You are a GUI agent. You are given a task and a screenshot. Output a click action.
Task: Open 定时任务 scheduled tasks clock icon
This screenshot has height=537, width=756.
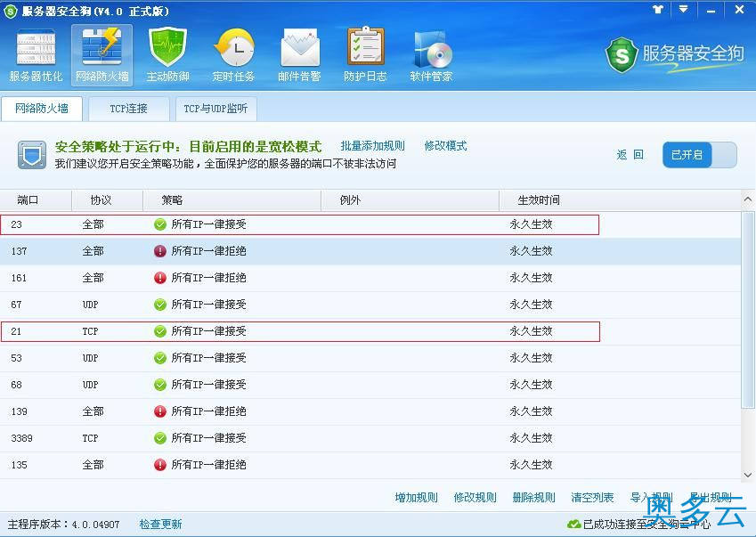click(233, 55)
